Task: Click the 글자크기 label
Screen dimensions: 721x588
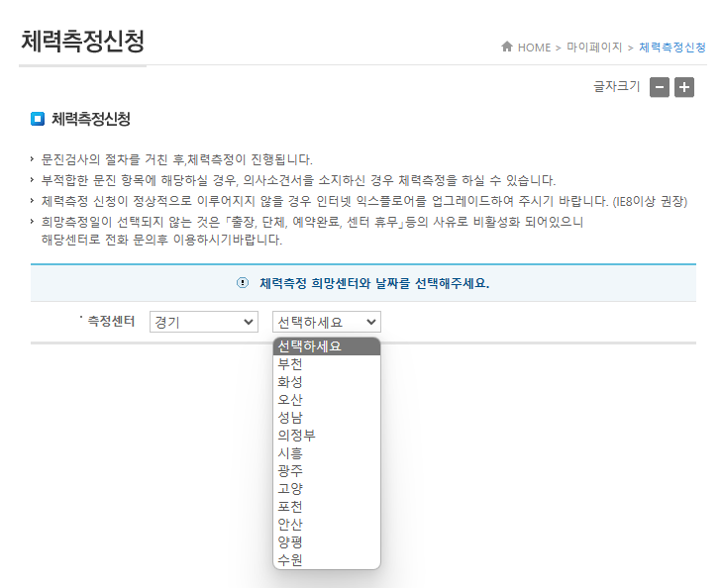Action: [617, 86]
